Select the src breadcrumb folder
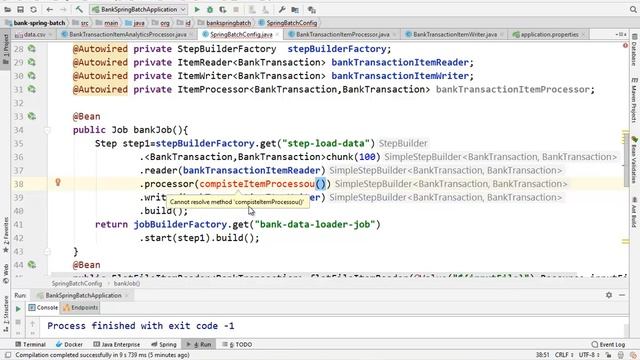The width and height of the screenshot is (640, 360). pos(81,23)
